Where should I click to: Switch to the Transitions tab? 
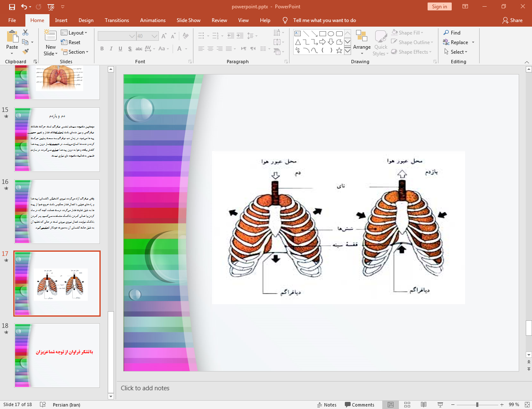pyautogui.click(x=117, y=20)
